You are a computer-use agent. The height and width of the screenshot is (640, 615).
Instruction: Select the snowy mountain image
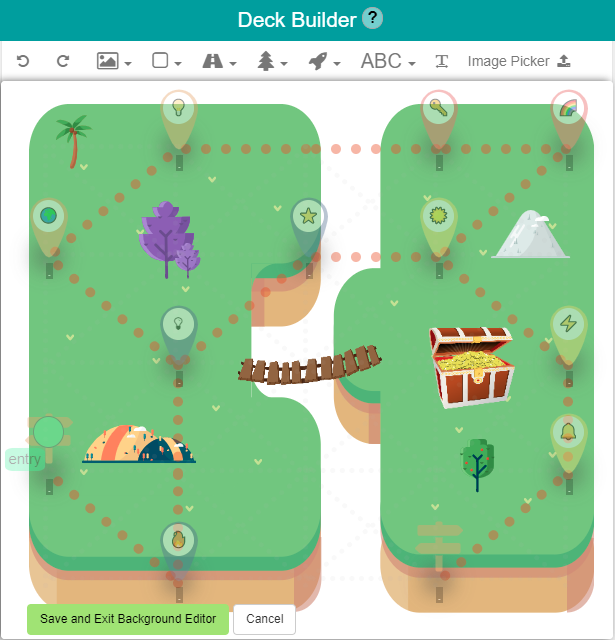coord(530,234)
